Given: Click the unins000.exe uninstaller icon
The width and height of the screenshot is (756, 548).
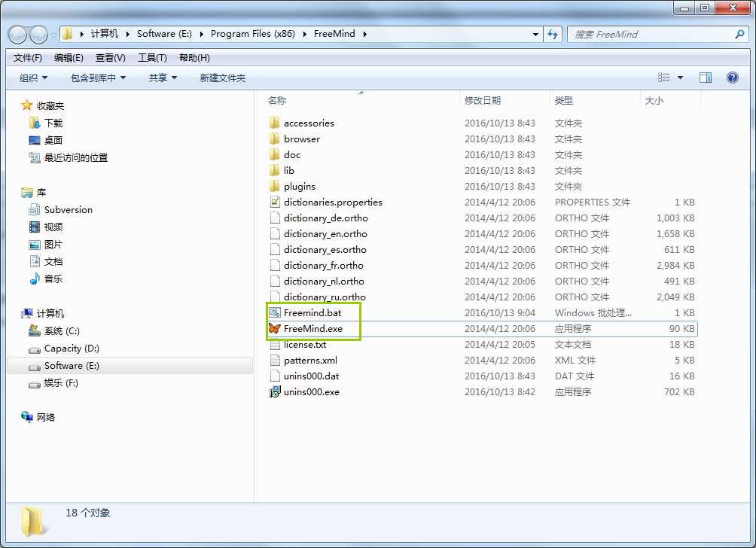Looking at the screenshot, I should pos(274,392).
